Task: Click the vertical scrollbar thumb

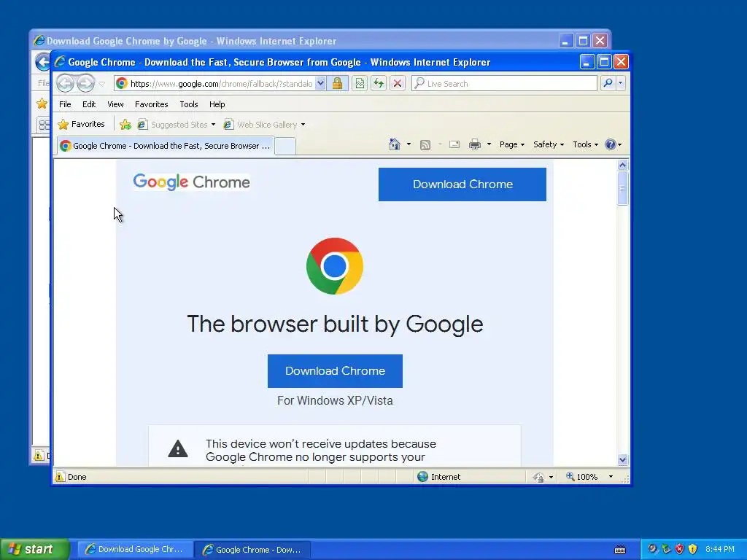Action: point(622,189)
